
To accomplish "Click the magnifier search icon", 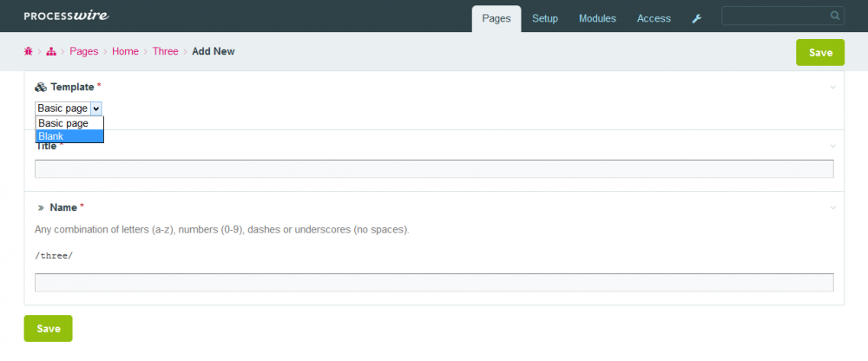I will [835, 16].
